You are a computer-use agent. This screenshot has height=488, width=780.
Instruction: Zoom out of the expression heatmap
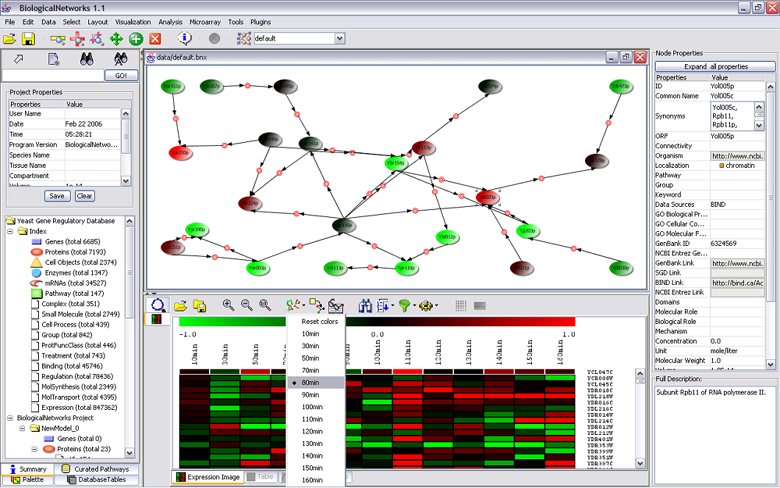pos(246,305)
